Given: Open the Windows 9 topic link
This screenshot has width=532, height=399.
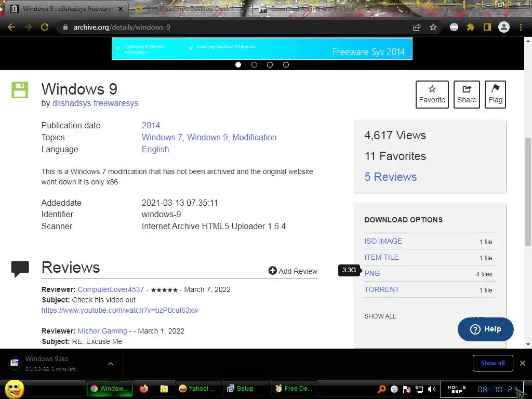Looking at the screenshot, I should 207,137.
